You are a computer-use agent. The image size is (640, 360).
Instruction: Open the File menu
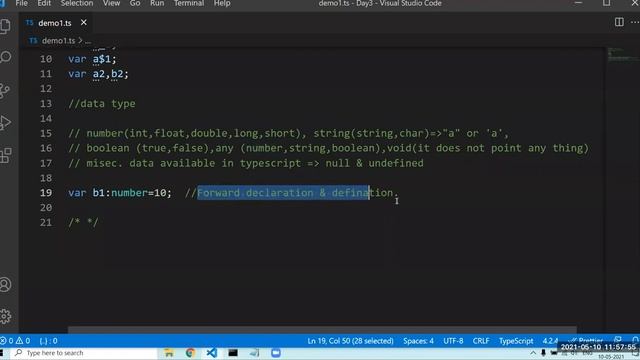(22, 3)
